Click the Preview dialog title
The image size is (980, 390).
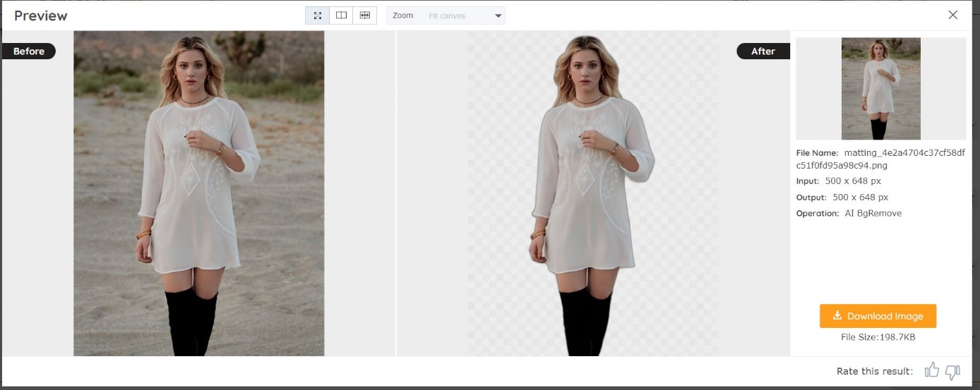click(x=41, y=16)
